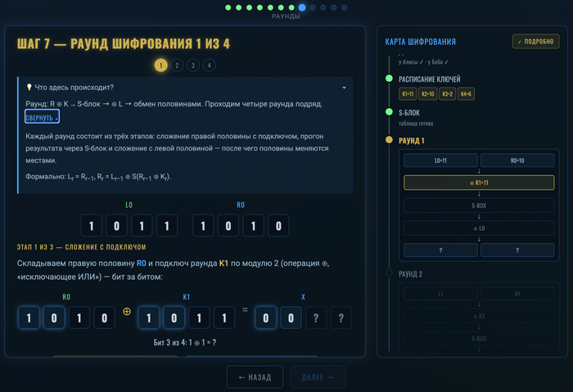This screenshot has height=392, width=573.
Task: Click the XOR operator symbol between R0 and K1
Action: (127, 311)
